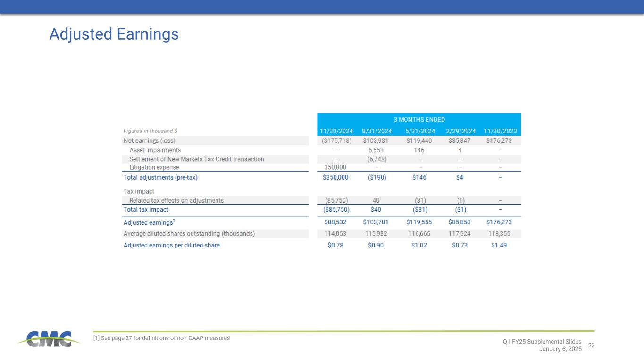Select the Total tax impact value ($85,750)

tap(335, 209)
